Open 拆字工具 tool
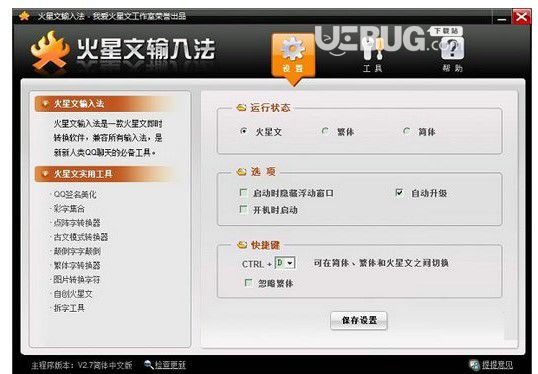The image size is (538, 374). pyautogui.click(x=69, y=308)
